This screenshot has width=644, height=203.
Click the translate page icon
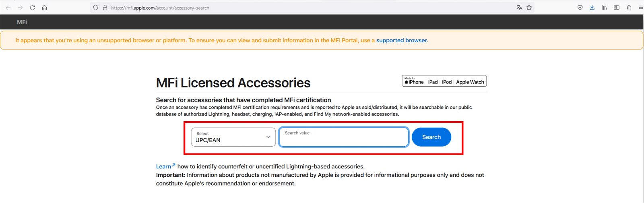coord(519,8)
